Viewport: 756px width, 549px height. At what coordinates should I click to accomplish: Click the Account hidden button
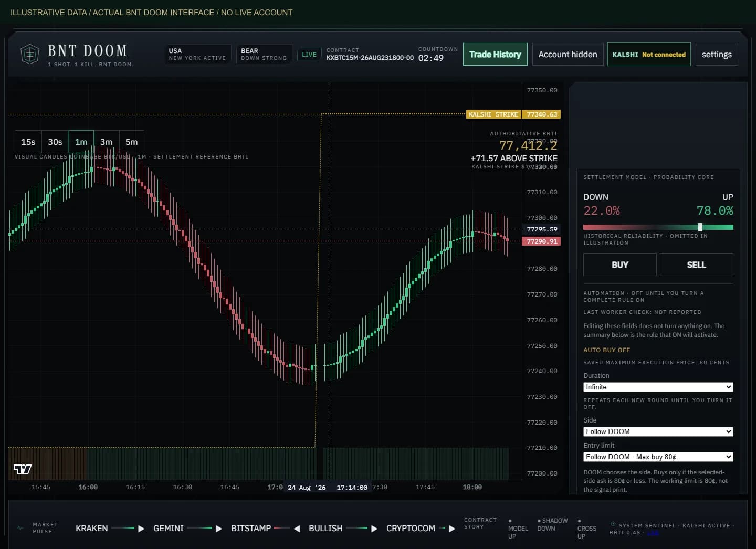(x=568, y=54)
